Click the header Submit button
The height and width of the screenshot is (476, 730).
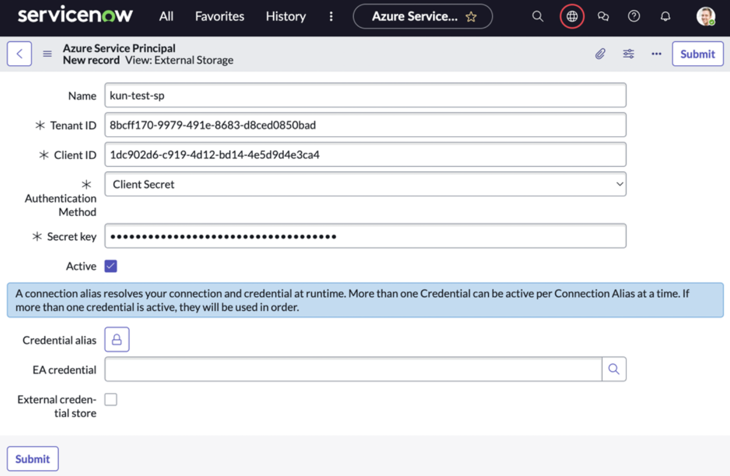click(697, 54)
